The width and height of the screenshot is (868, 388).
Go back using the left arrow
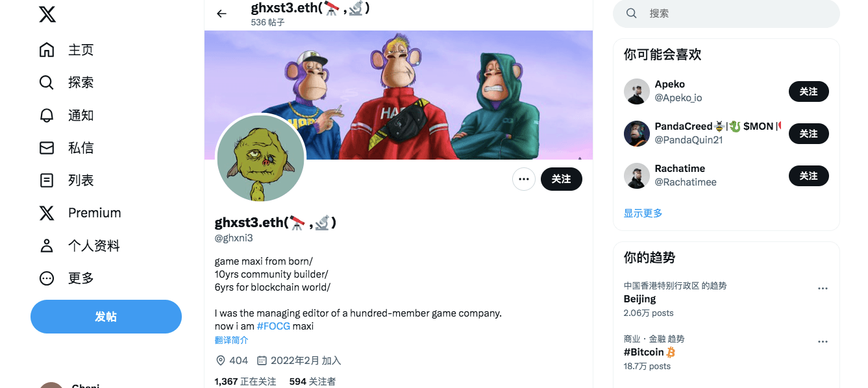tap(222, 14)
